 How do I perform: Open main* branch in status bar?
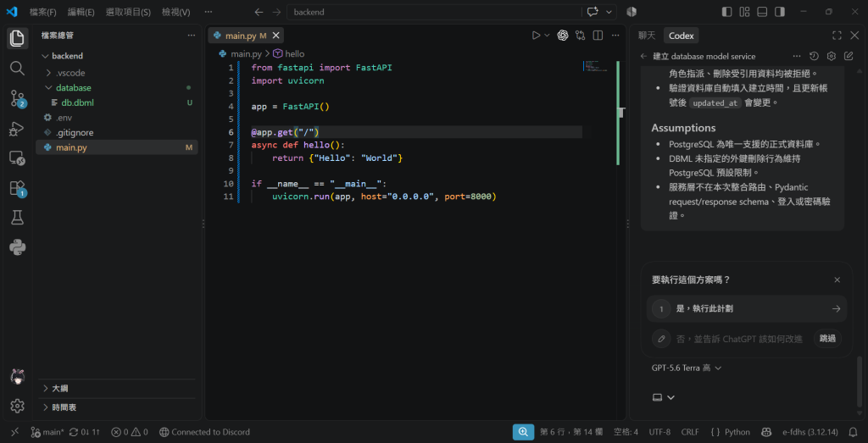click(x=47, y=432)
